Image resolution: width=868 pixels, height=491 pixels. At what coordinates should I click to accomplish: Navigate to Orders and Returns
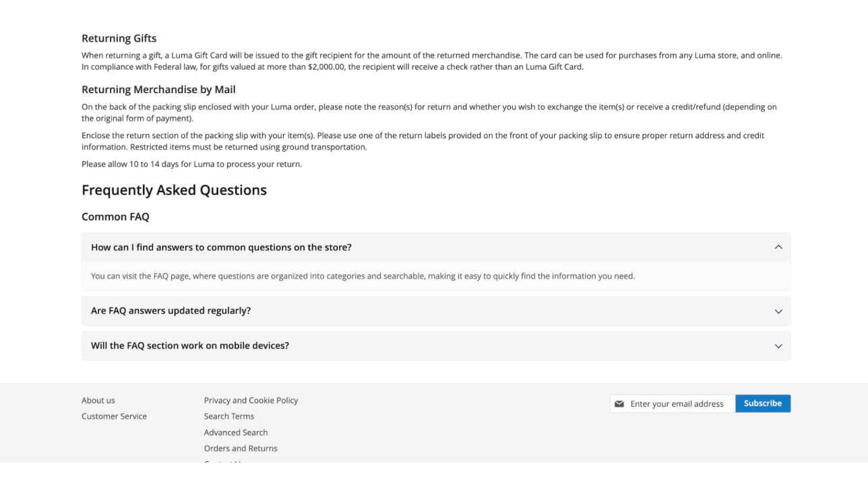click(x=241, y=449)
